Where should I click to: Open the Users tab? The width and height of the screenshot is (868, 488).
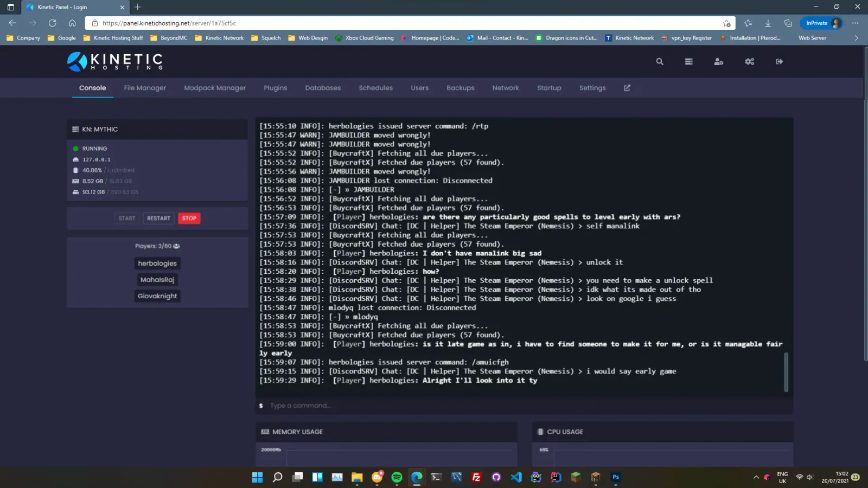[x=419, y=88]
